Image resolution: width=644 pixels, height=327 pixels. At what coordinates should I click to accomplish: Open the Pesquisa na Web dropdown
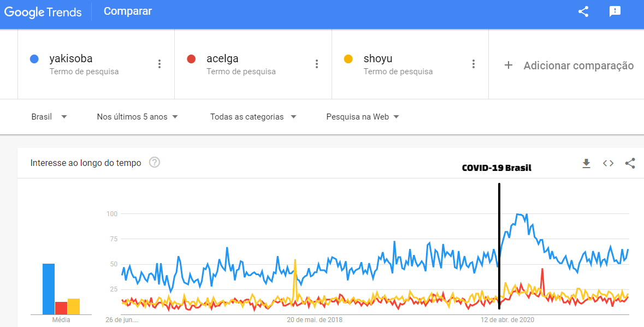(x=362, y=116)
